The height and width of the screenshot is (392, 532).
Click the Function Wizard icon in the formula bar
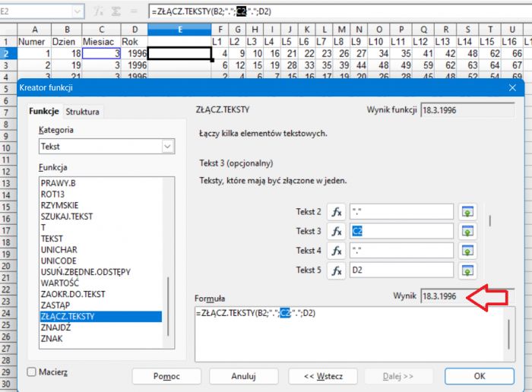98,11
